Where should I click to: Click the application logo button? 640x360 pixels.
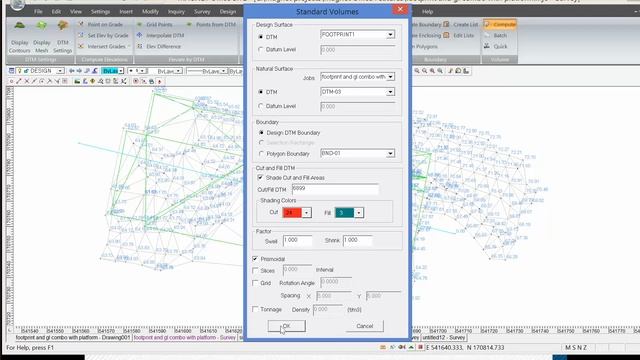point(17,5)
